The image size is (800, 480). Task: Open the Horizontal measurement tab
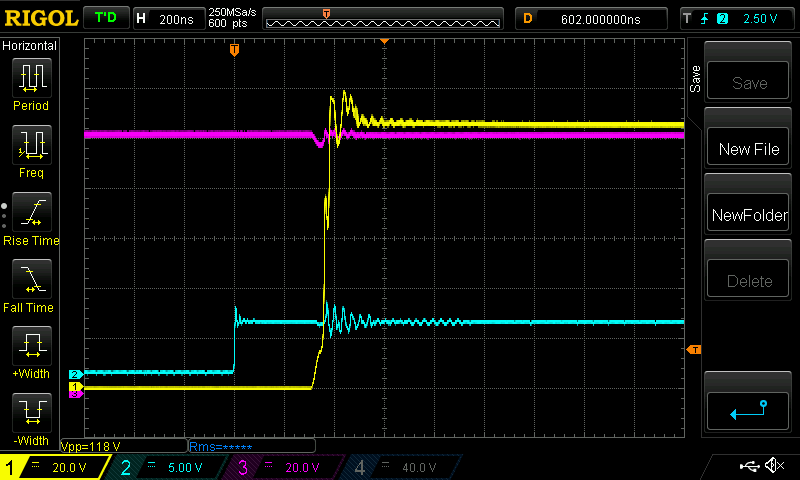pos(30,46)
